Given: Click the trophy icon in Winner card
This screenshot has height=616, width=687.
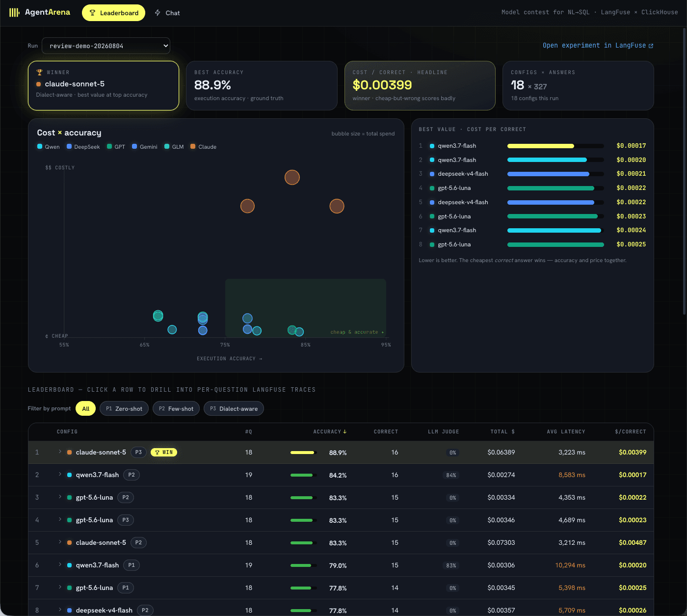Looking at the screenshot, I should click(x=40, y=72).
